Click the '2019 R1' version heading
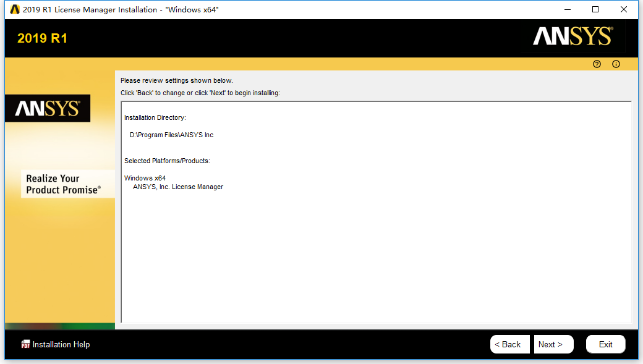 [42, 38]
